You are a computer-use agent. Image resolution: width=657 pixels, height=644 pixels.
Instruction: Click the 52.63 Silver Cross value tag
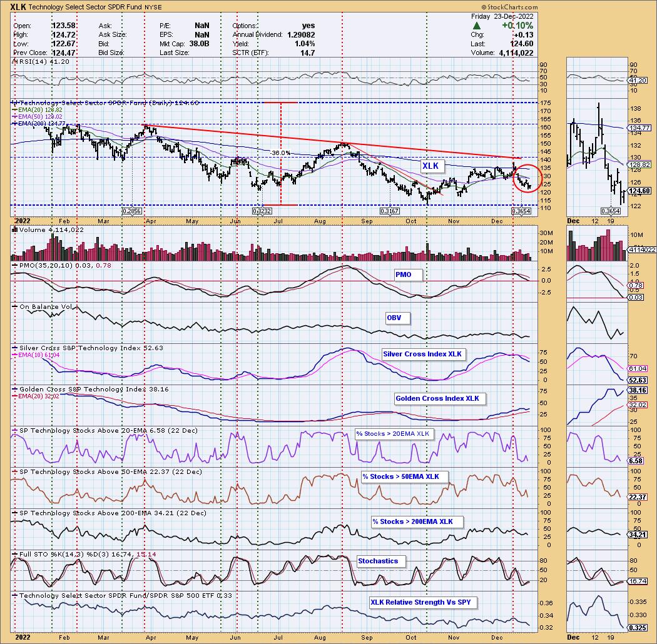638,380
